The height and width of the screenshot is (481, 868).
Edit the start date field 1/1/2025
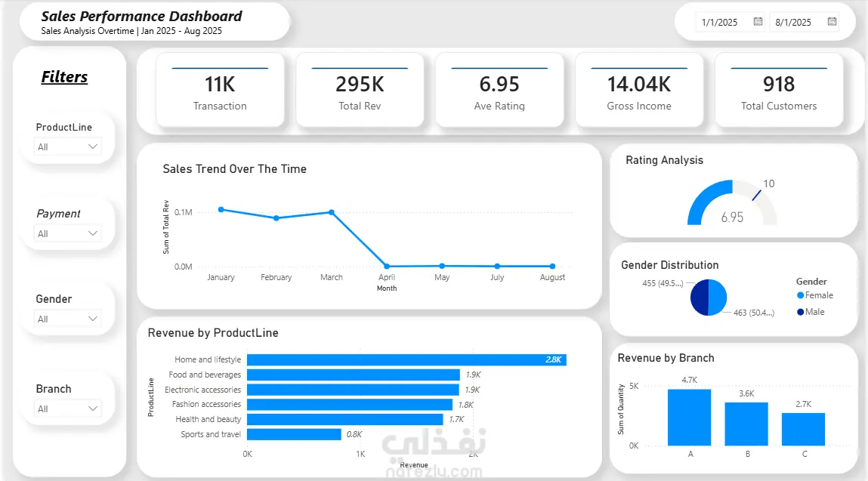click(x=730, y=22)
